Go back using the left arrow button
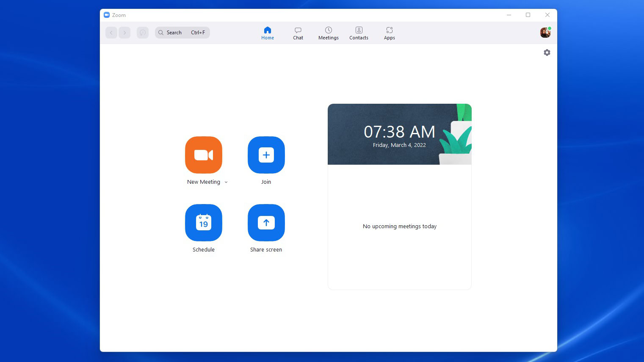644x362 pixels. tap(111, 33)
